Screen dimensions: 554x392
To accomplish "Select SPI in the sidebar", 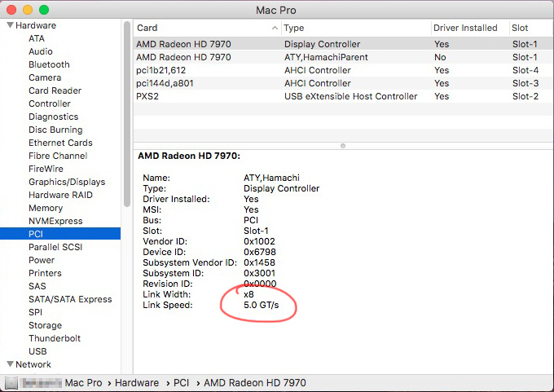I will [x=35, y=312].
